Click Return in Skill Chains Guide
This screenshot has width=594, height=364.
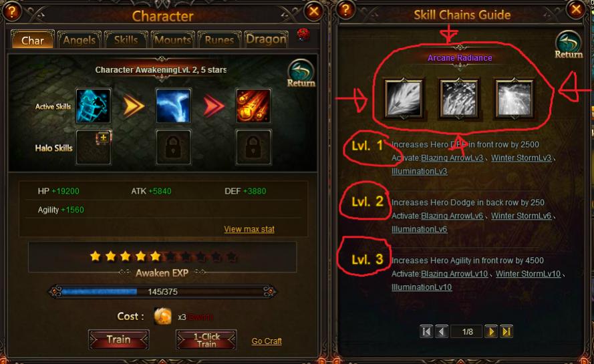tap(569, 45)
